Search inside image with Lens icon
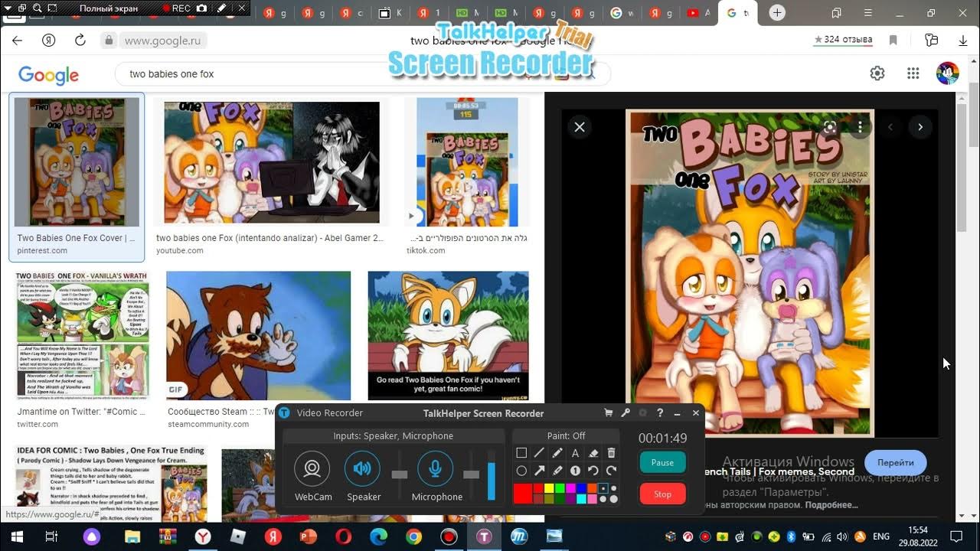This screenshot has height=551, width=980. click(x=829, y=127)
